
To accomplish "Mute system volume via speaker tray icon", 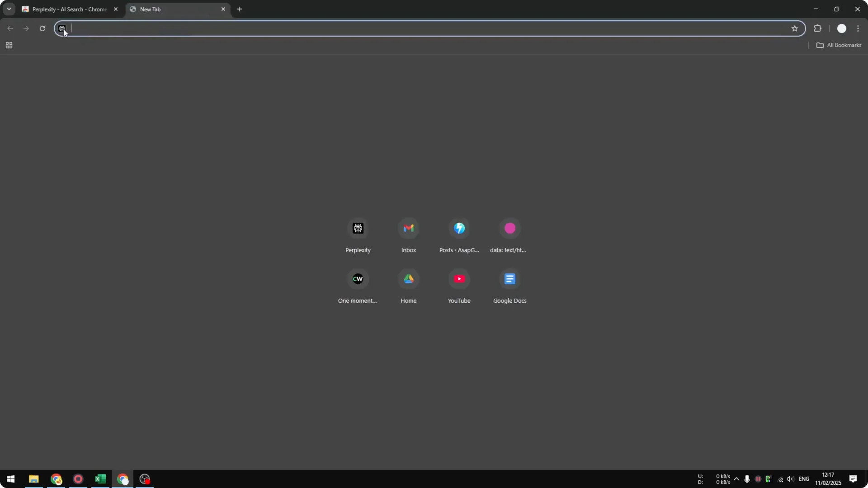I will click(790, 479).
